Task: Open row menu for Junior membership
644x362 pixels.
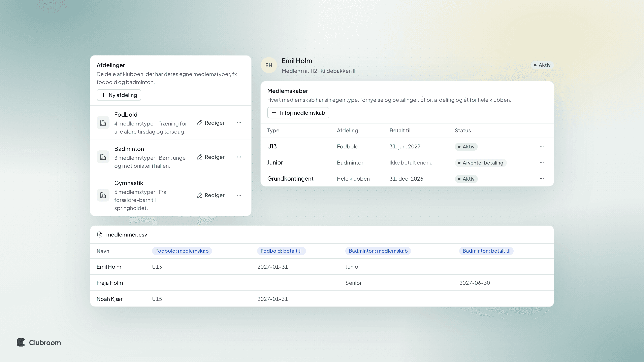Action: [x=542, y=162]
